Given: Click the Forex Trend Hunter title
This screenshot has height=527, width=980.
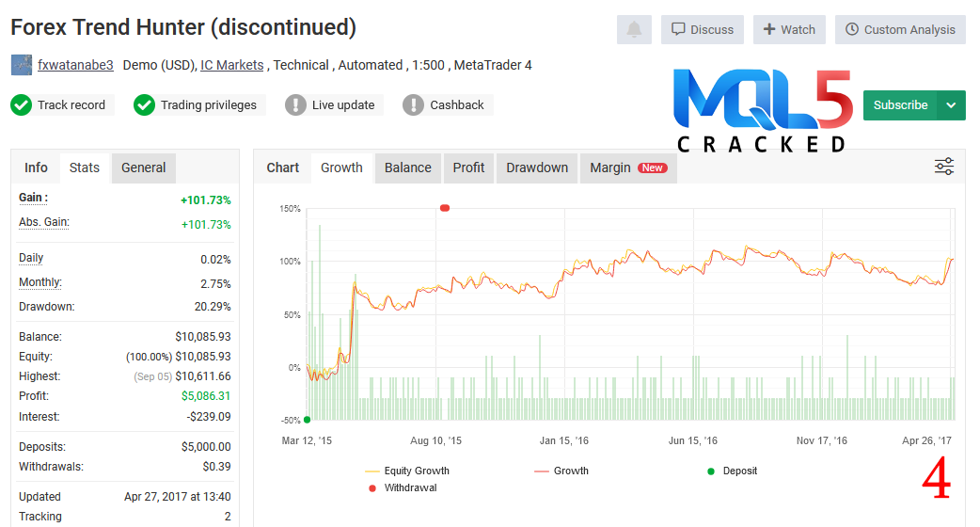Looking at the screenshot, I should point(183,27).
